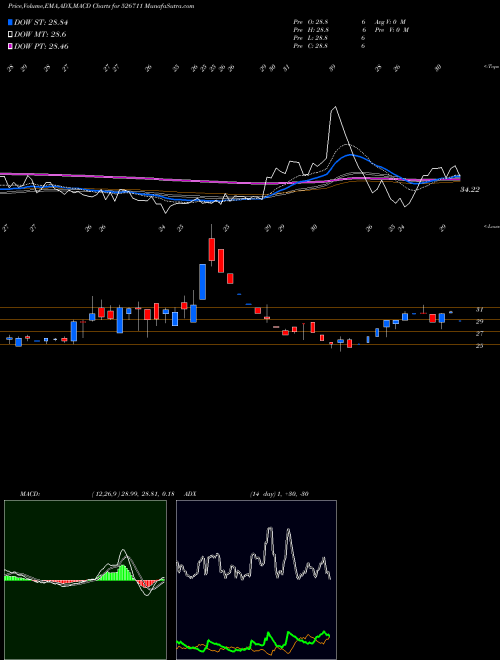Click the MACD parameters '(12,26,9) 28.99, 28.81, 0.18'
Viewport: 500px width, 660px height.
tap(133, 494)
